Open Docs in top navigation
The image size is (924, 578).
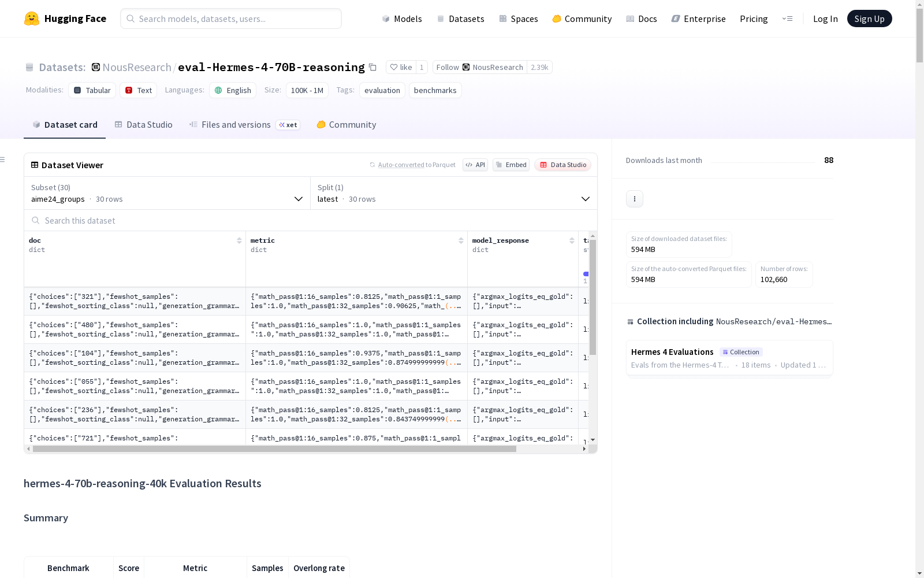coord(642,18)
